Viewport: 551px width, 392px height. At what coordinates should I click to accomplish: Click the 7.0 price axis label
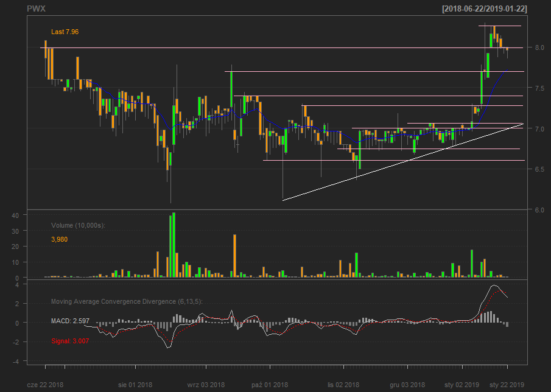tap(540, 128)
